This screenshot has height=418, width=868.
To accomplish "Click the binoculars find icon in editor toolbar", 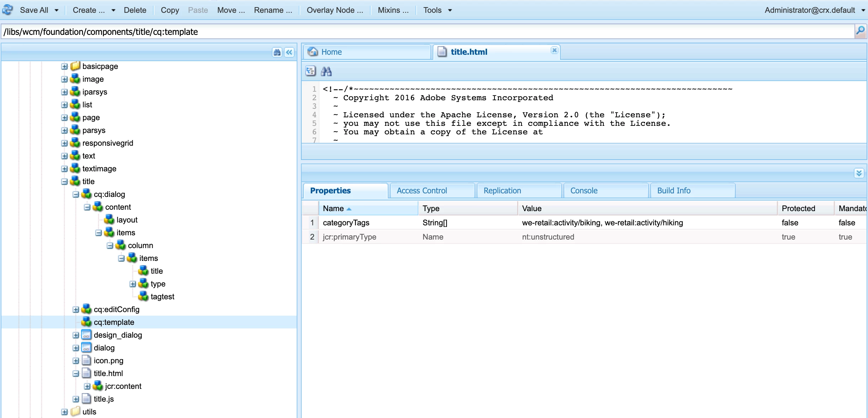I will (x=326, y=71).
